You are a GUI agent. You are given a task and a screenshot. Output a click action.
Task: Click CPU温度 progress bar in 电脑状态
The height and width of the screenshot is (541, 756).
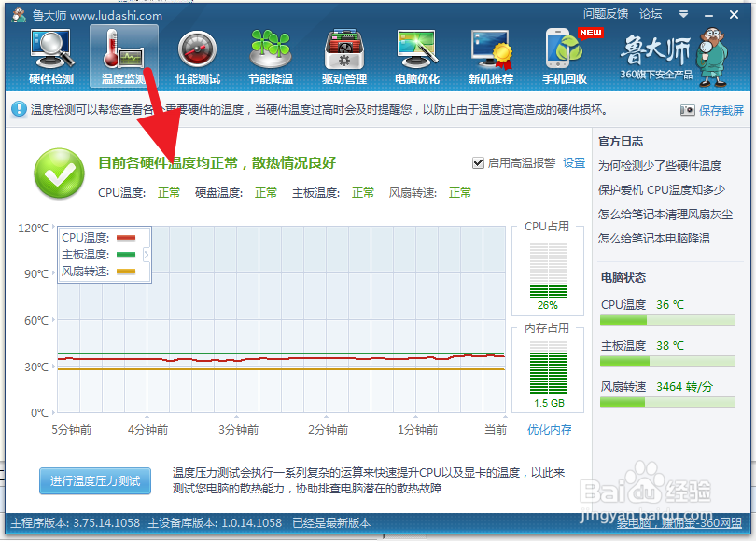(x=667, y=320)
